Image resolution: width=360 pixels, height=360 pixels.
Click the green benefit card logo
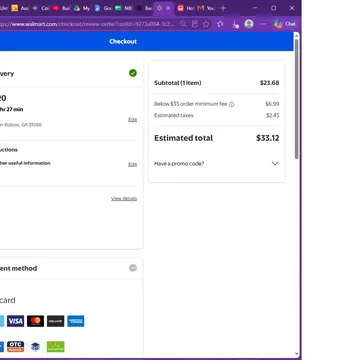(x=55, y=347)
